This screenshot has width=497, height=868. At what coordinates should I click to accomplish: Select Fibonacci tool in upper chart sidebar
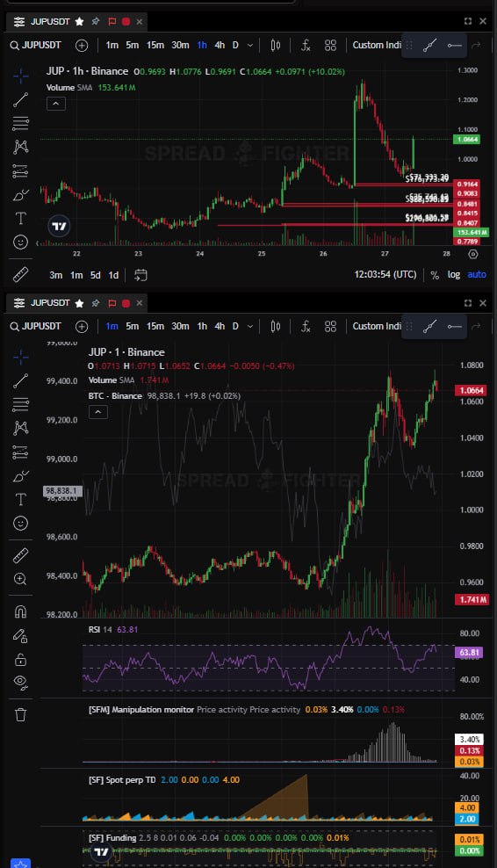coord(20,124)
